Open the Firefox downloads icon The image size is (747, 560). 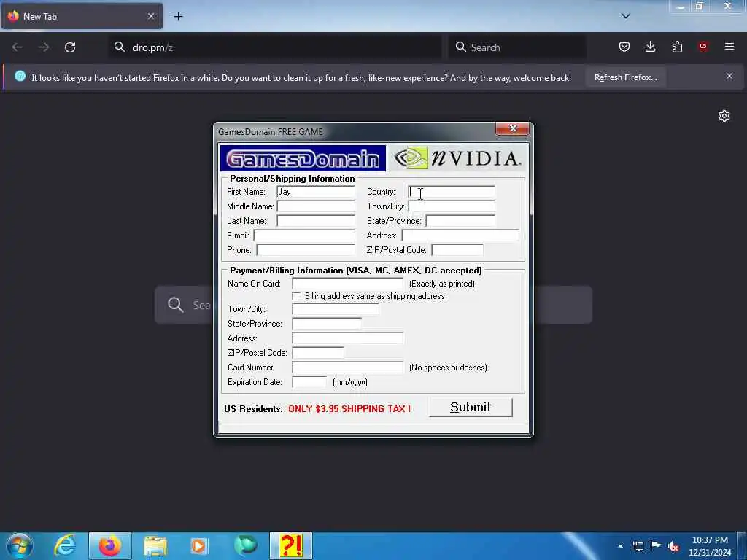(x=650, y=47)
